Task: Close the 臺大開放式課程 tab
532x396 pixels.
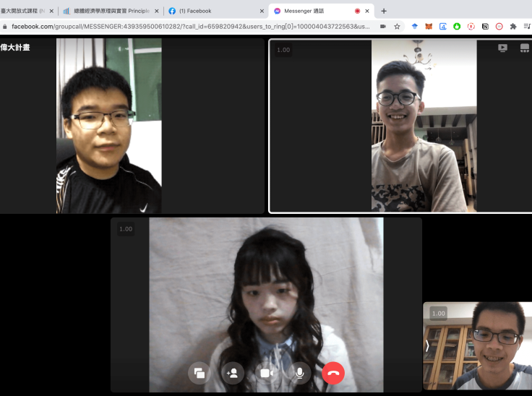Action: (51, 11)
